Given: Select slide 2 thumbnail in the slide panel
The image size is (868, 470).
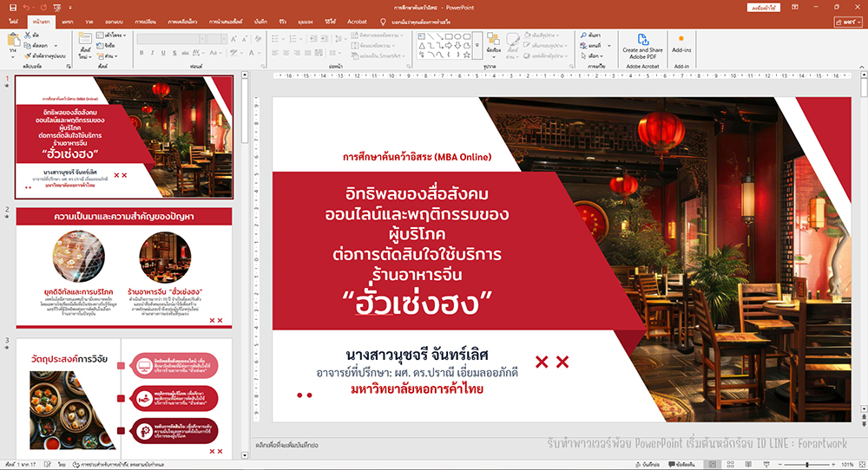Looking at the screenshot, I should pos(124,268).
